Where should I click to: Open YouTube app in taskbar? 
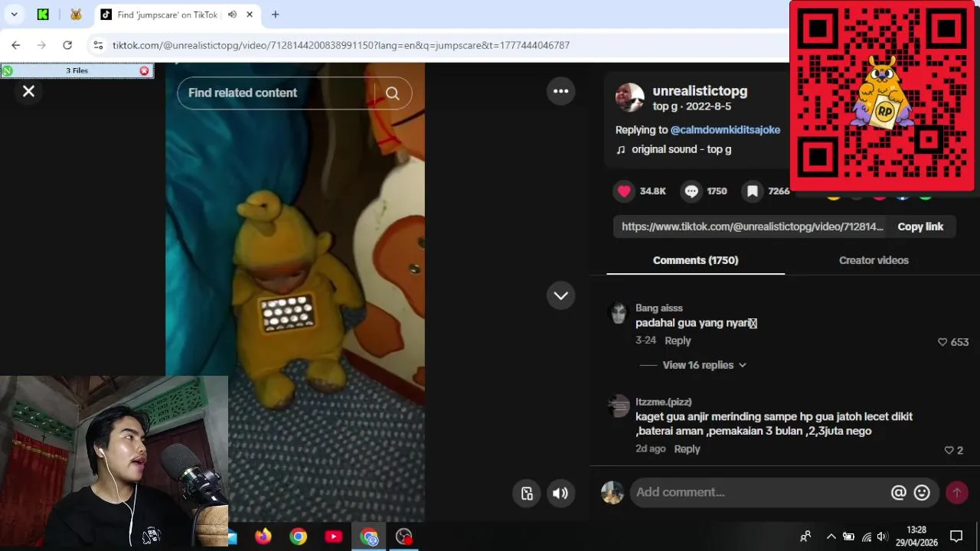coord(333,536)
